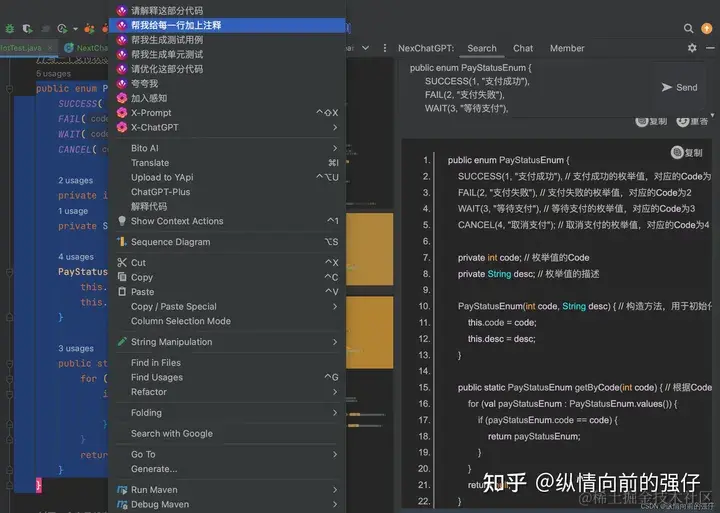Screen dimensions: 720x513
Task: Switch to the Chat tab in NexChatGPT
Action: 523,48
